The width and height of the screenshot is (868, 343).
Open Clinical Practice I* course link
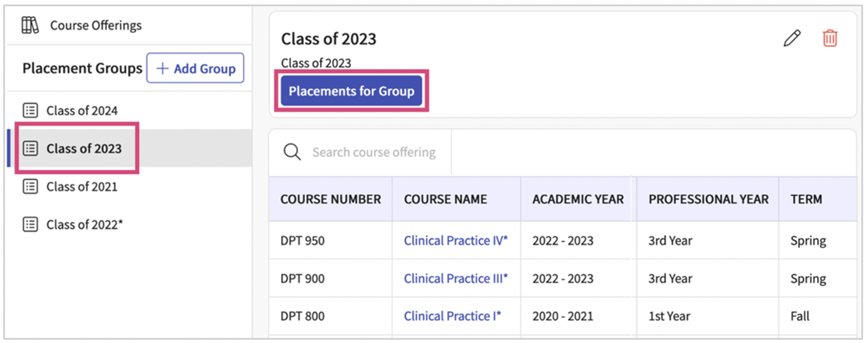coord(452,316)
